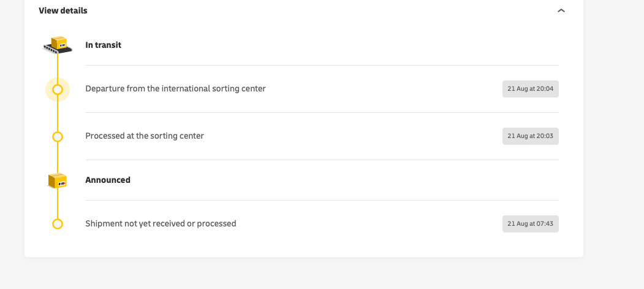Click the gray page background below the details card
The image size is (644, 289).
(x=306, y=274)
